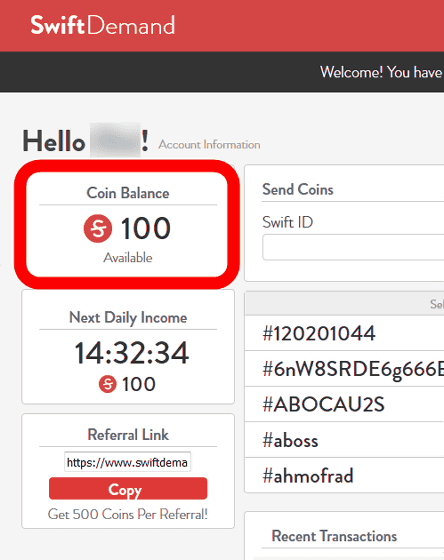Click inside the Referral Link URL field

(127, 462)
